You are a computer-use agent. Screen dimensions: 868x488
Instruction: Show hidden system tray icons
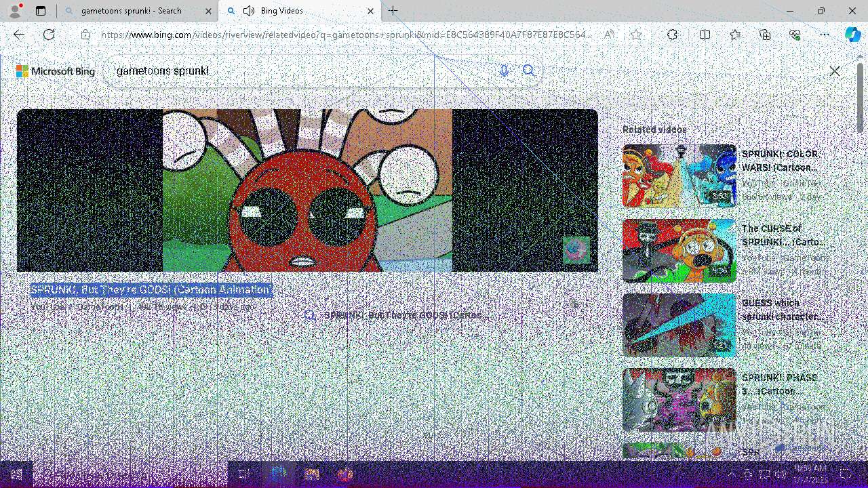click(731, 474)
